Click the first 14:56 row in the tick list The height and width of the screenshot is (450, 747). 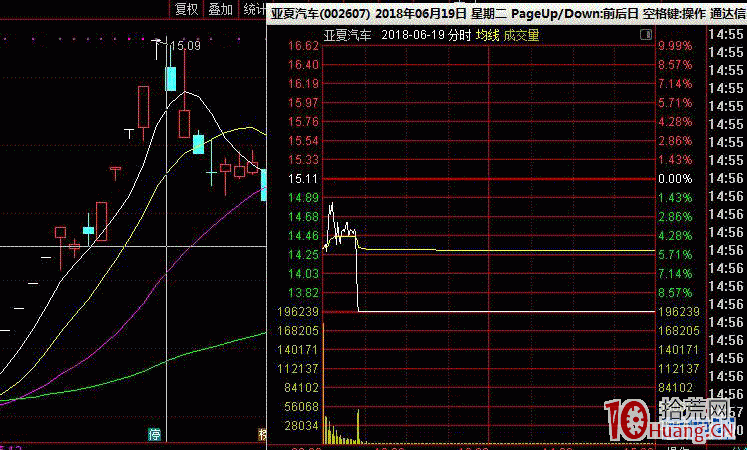(726, 178)
